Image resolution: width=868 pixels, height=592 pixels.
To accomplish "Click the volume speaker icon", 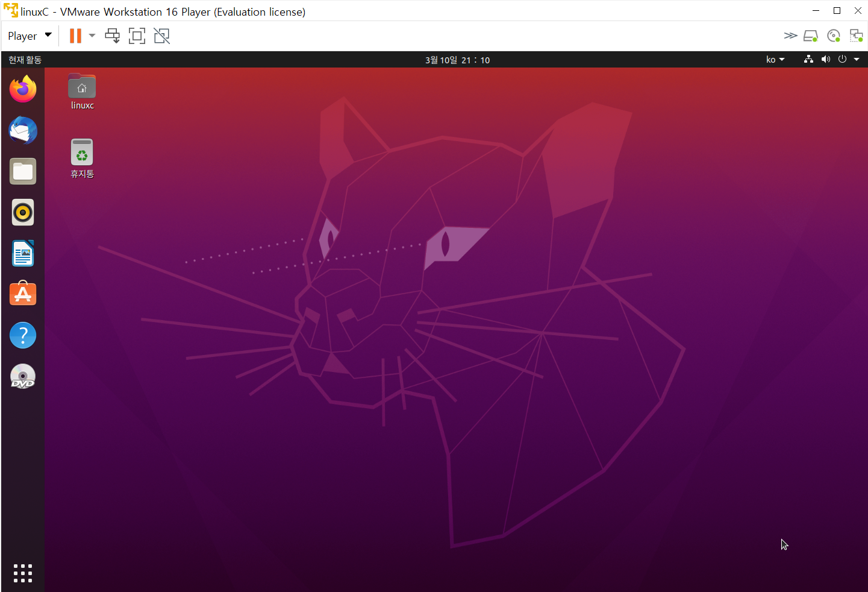I will [x=826, y=59].
